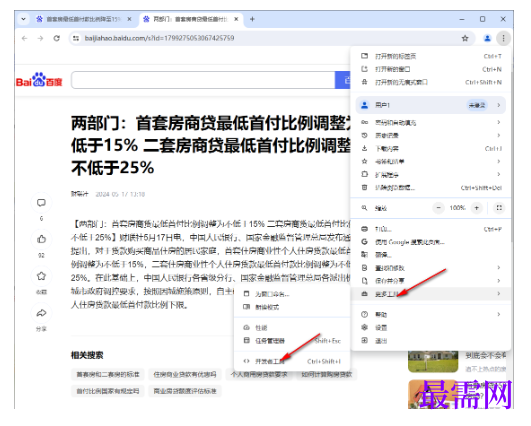Open developer tools entry in submenu
Image resolution: width=531 pixels, height=426 pixels.
(292, 361)
